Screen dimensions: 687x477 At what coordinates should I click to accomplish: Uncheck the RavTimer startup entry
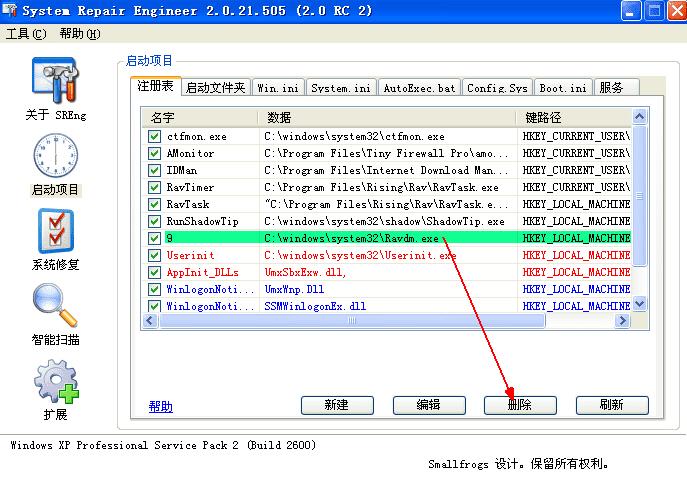click(154, 187)
